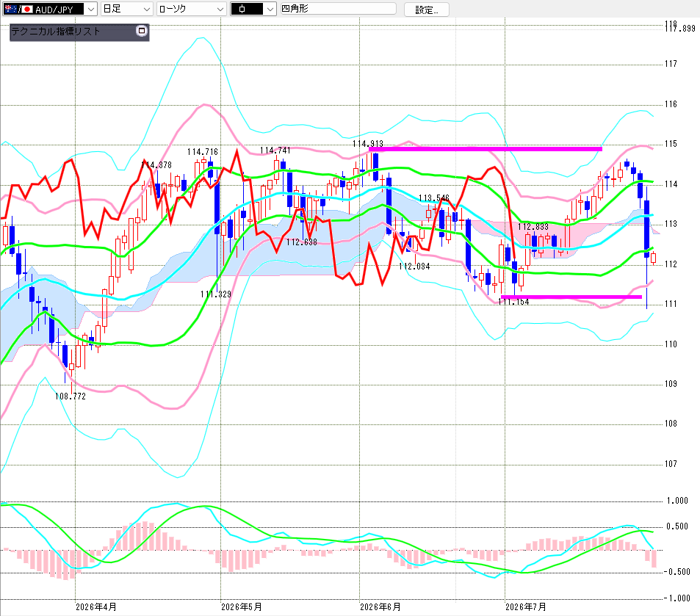Open the 設定... settings button
The width and height of the screenshot is (700, 616).
point(426,10)
